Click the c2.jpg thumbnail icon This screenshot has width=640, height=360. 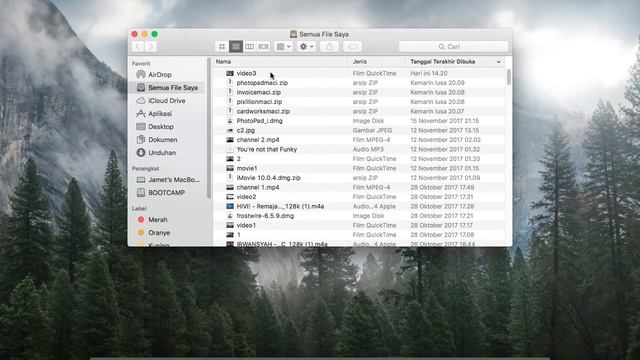click(230, 130)
